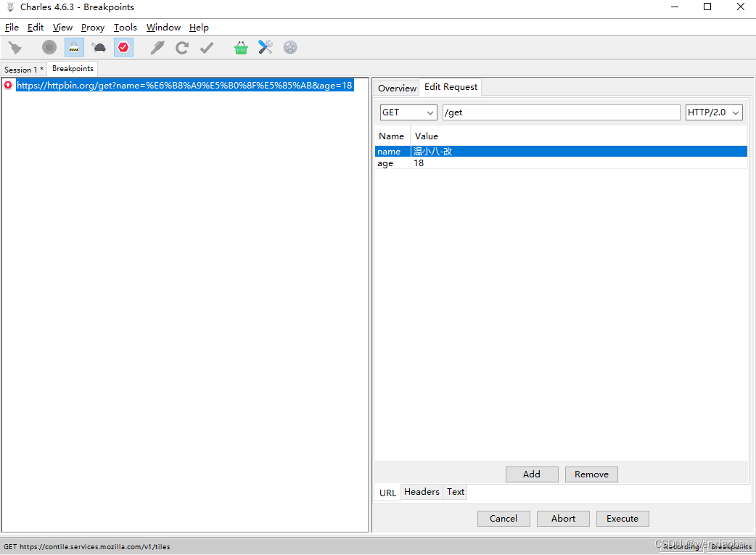
Task: Open settings gear icon in toolbar
Action: pyautogui.click(x=290, y=47)
